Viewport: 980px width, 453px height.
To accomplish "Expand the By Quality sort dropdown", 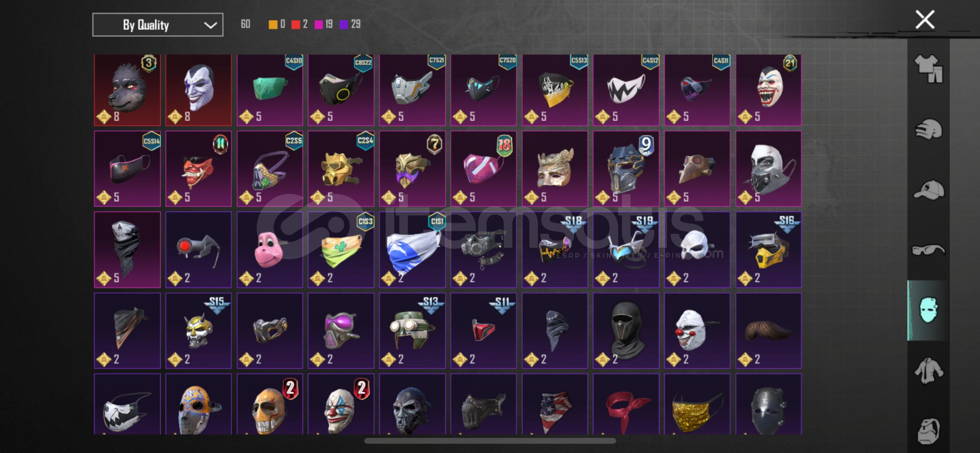I will tap(158, 25).
